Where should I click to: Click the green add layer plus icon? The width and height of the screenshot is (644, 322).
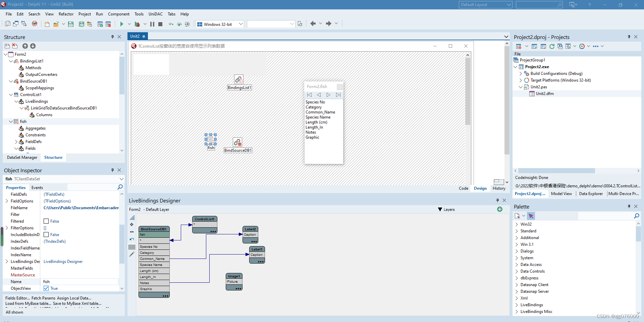coord(500,209)
